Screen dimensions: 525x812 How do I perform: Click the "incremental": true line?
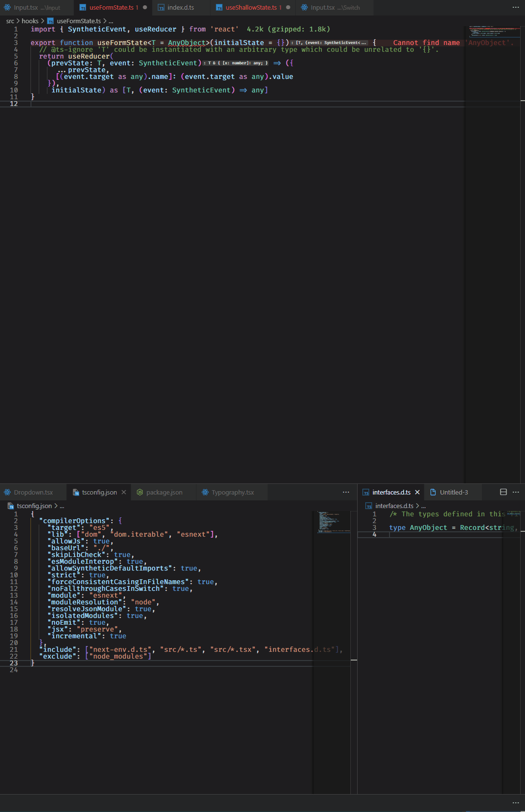tap(87, 636)
